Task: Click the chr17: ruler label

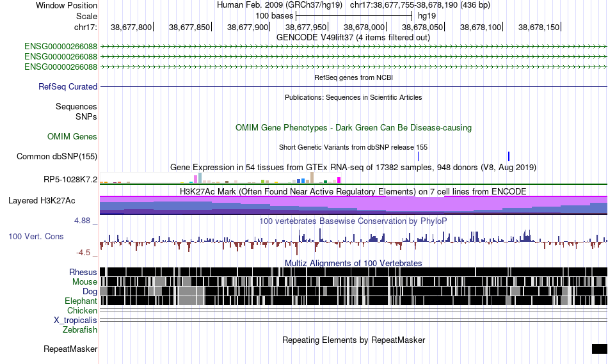Action: (86, 27)
